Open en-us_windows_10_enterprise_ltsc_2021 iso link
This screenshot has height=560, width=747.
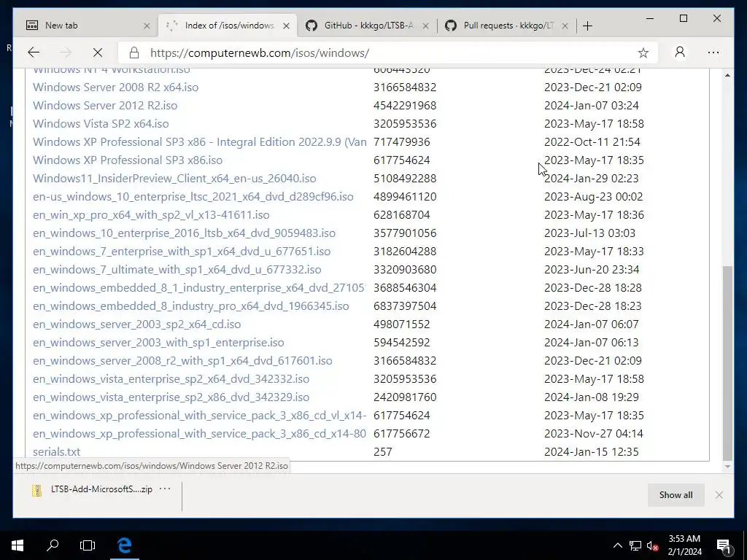(193, 197)
